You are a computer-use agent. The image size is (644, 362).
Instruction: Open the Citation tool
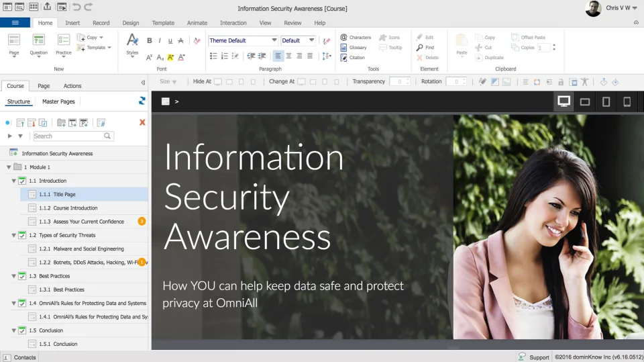[x=353, y=58]
